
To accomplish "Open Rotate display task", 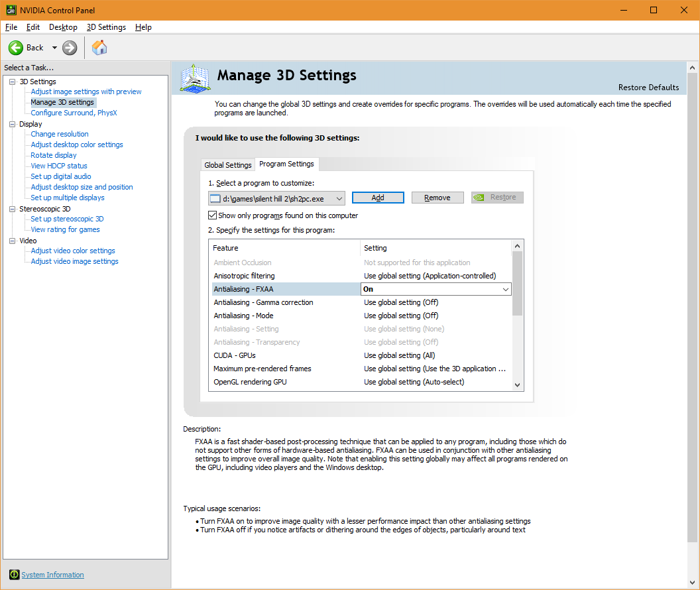I will 54,155.
